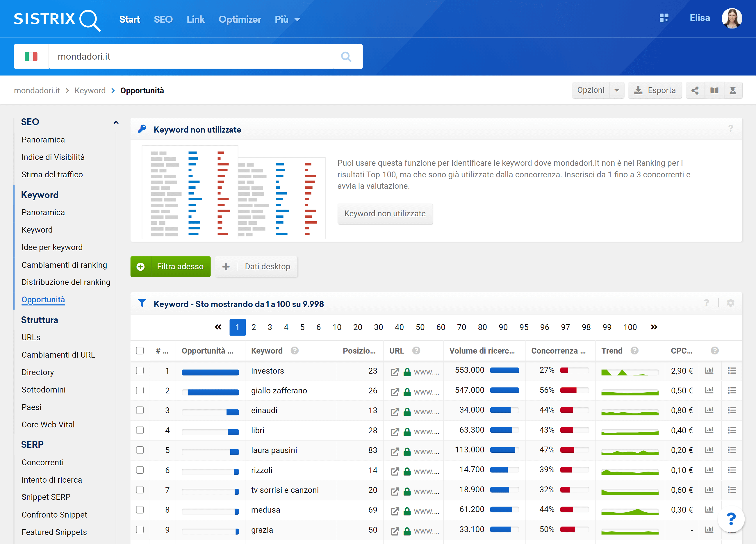Check the box for investors row
This screenshot has width=756, height=544.
[x=140, y=371]
